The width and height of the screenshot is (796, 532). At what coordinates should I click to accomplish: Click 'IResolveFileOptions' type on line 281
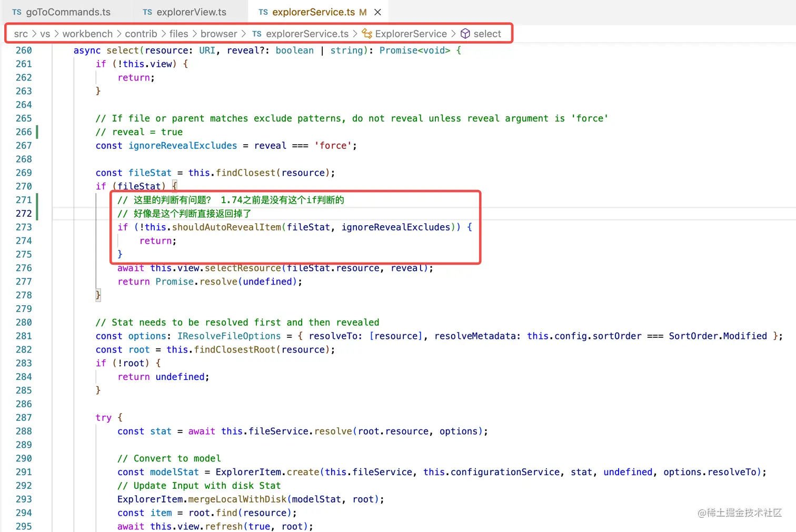pos(229,336)
